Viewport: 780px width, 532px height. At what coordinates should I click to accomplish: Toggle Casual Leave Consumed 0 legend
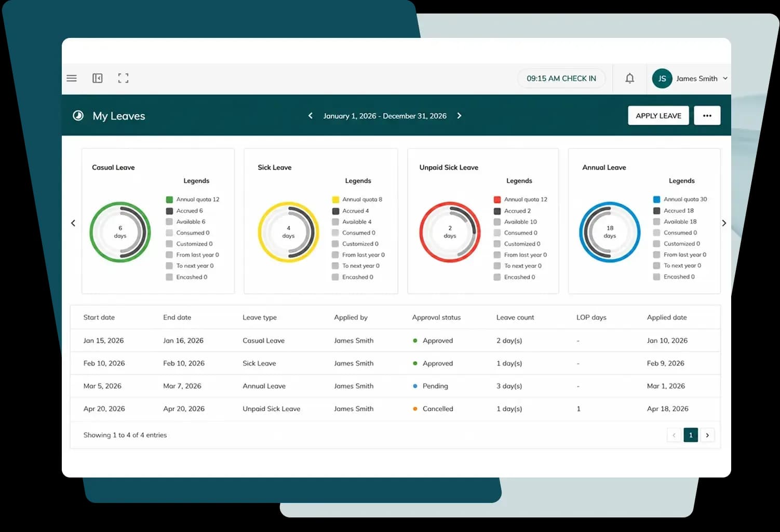click(187, 233)
